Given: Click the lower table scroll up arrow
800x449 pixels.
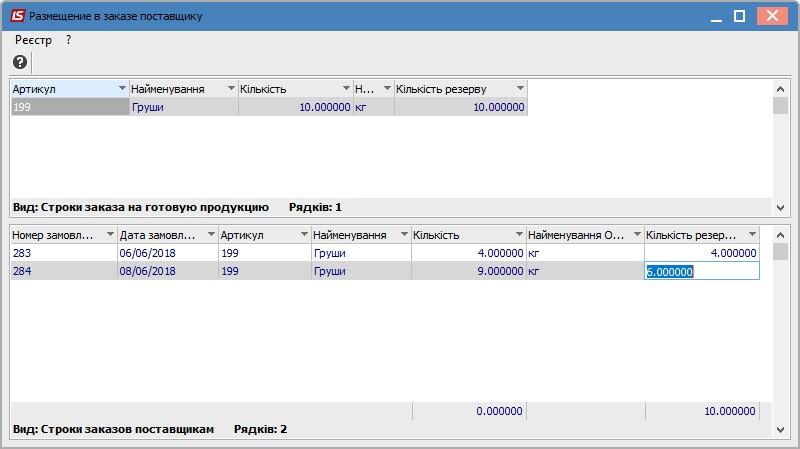Looking at the screenshot, I should point(780,235).
